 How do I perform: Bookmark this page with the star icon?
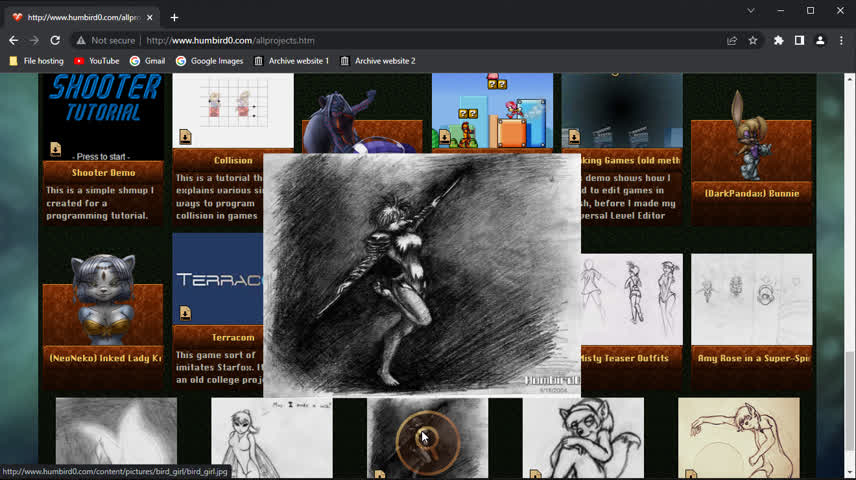[x=753, y=40]
